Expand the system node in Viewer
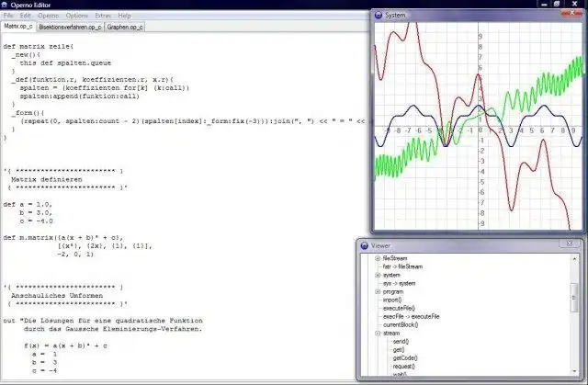The width and height of the screenshot is (588, 385). click(378, 275)
